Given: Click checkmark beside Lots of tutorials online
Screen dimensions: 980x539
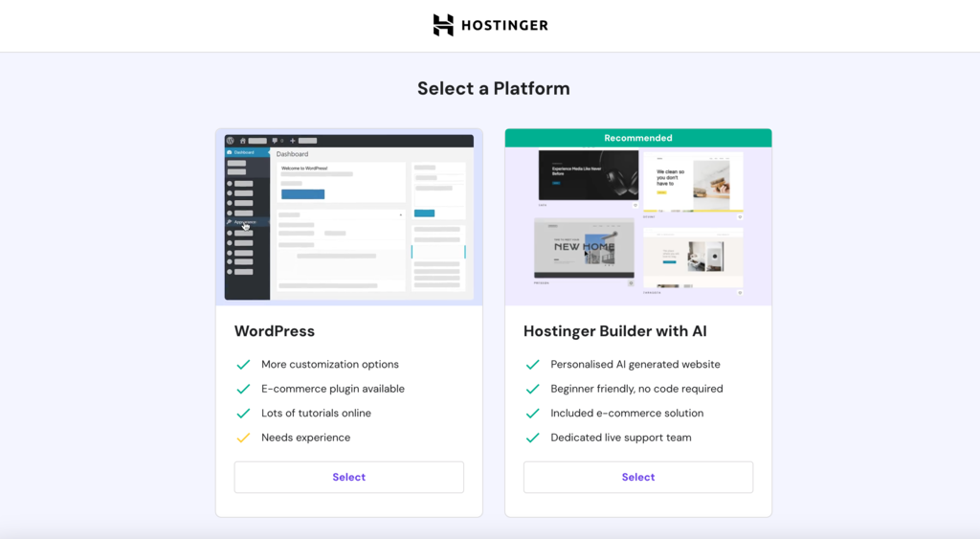Looking at the screenshot, I should click(243, 414).
